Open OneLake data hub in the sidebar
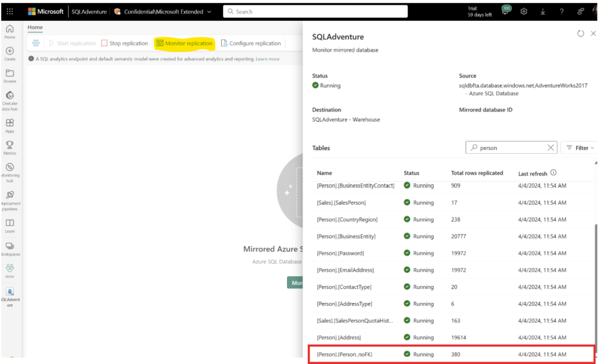The width and height of the screenshot is (606, 364). click(9, 101)
